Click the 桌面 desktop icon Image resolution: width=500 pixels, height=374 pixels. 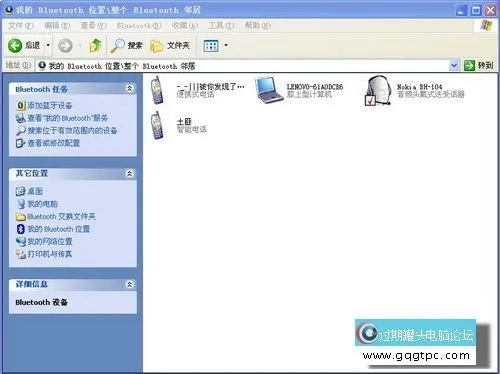(21, 191)
